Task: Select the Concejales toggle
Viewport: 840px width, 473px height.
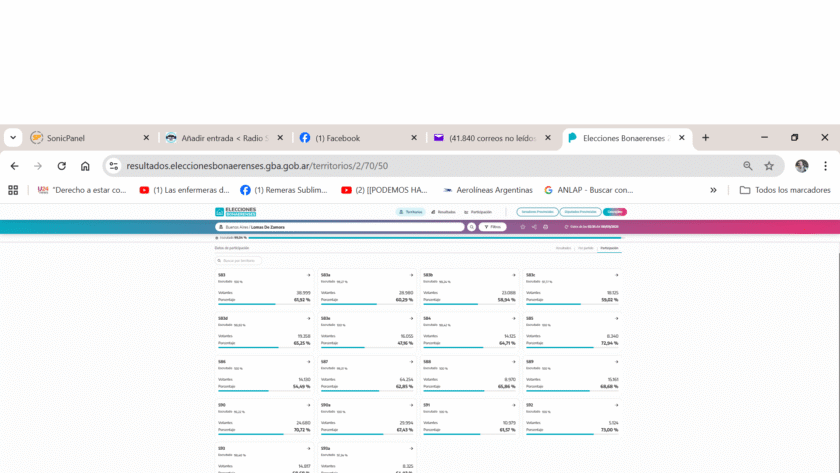Action: pyautogui.click(x=615, y=212)
